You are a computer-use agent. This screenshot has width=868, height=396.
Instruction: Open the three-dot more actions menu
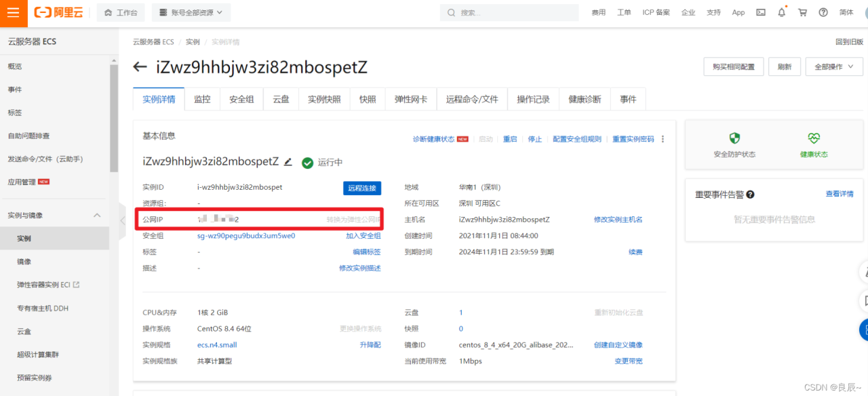pos(663,139)
